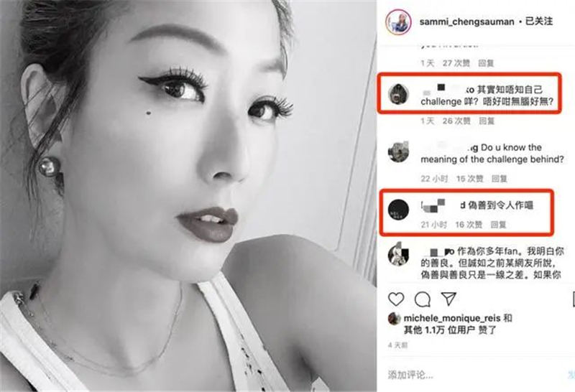The width and height of the screenshot is (575, 392).
Task: Reply to the 26 次赞 comment
Action: click(487, 121)
